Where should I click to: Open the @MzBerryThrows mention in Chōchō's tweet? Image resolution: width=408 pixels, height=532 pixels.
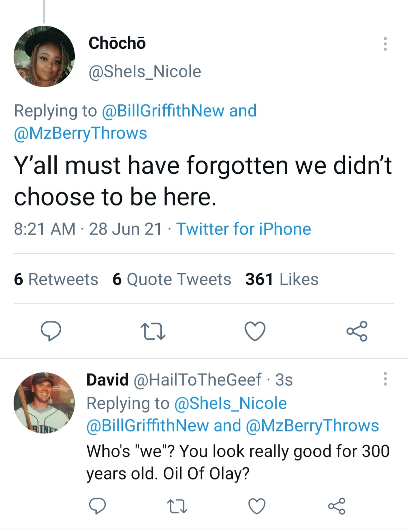point(80,133)
